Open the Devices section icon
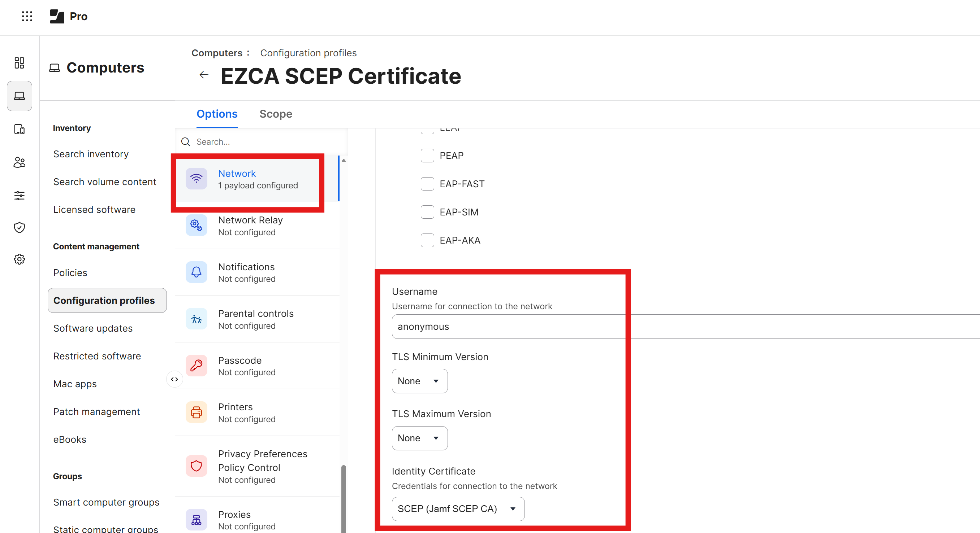The width and height of the screenshot is (980, 533). point(20,129)
